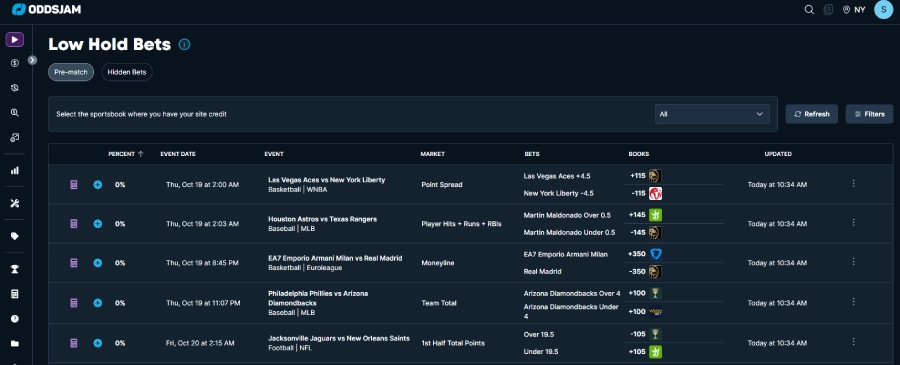Open the trophy sidebar icon
This screenshot has height=365, width=900.
(15, 269)
